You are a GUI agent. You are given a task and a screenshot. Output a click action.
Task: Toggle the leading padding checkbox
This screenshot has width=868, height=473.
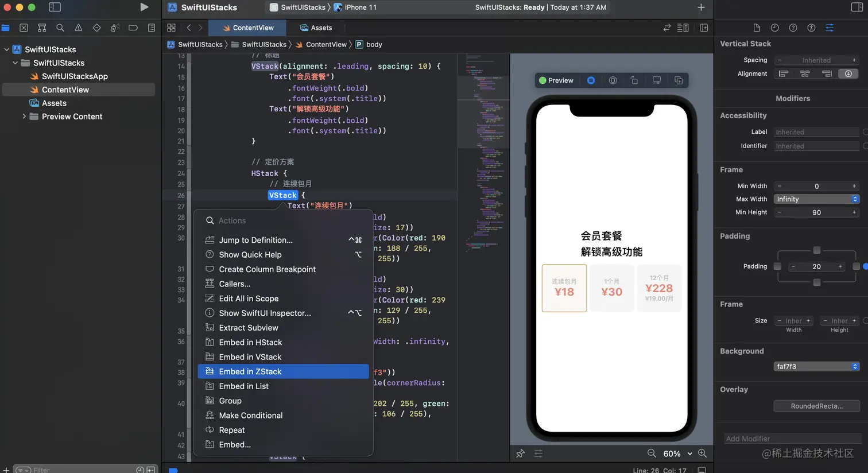click(x=777, y=266)
